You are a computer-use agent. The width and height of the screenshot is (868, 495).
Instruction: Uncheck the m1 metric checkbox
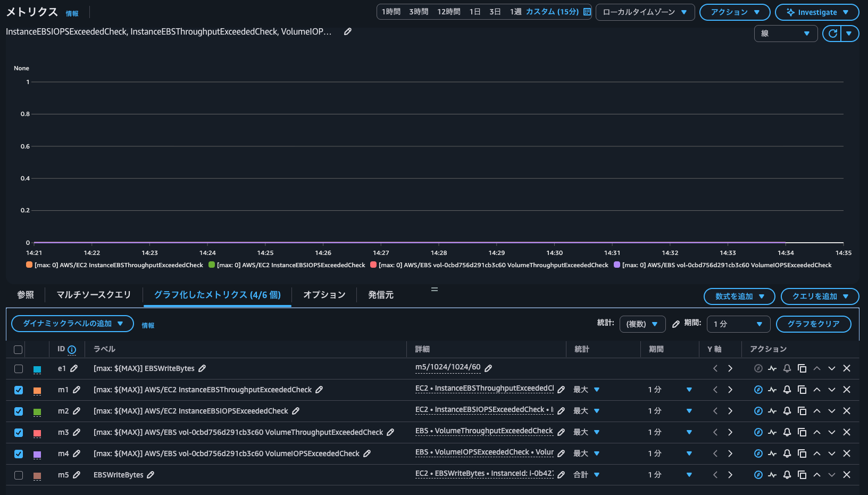point(19,390)
